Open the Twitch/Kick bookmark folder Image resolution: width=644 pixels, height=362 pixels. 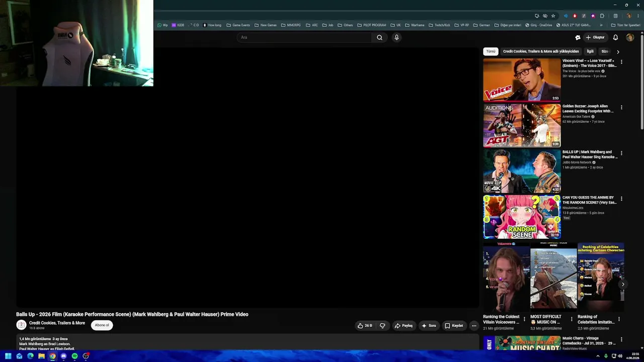(439, 25)
